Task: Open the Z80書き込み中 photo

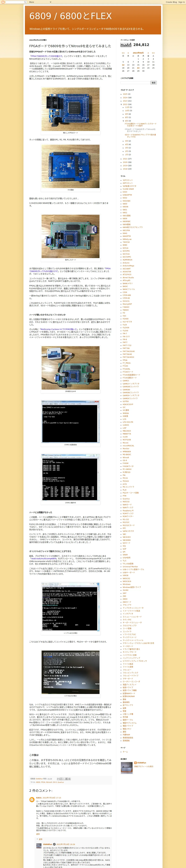Action: tap(71, 368)
